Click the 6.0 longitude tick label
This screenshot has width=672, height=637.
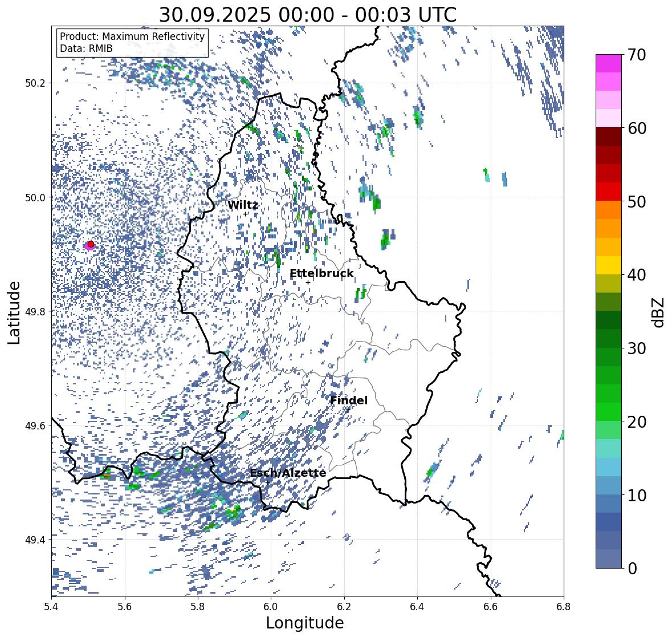(x=271, y=607)
